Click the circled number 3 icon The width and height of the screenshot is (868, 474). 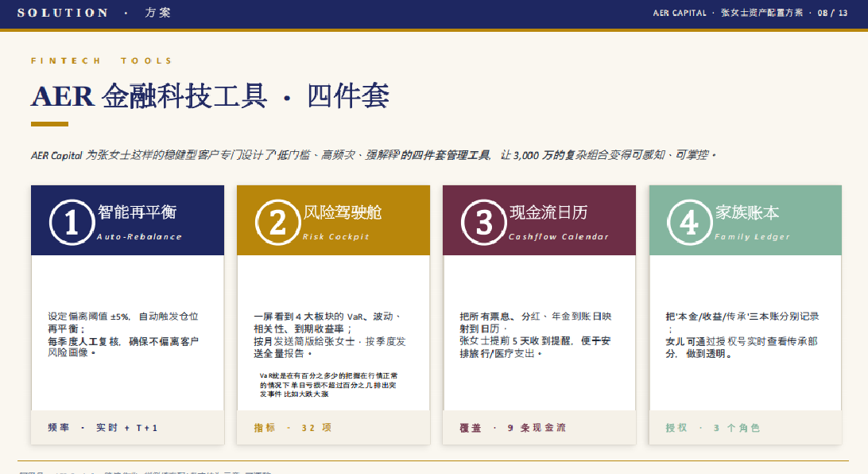click(484, 222)
